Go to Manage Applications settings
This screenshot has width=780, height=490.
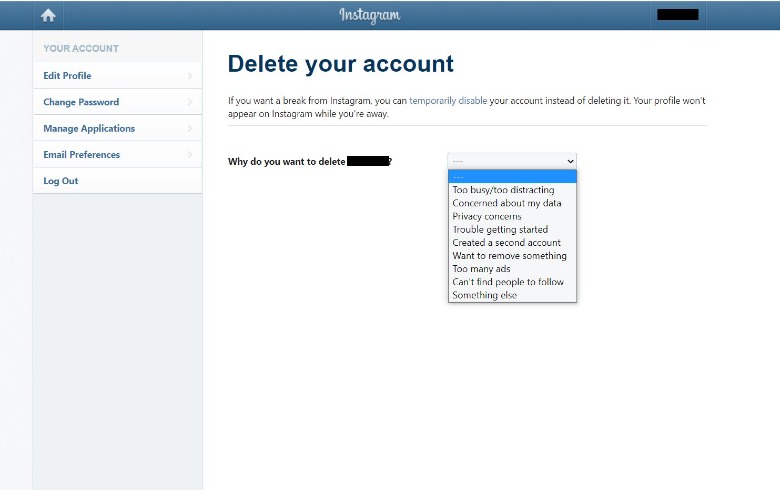click(89, 128)
